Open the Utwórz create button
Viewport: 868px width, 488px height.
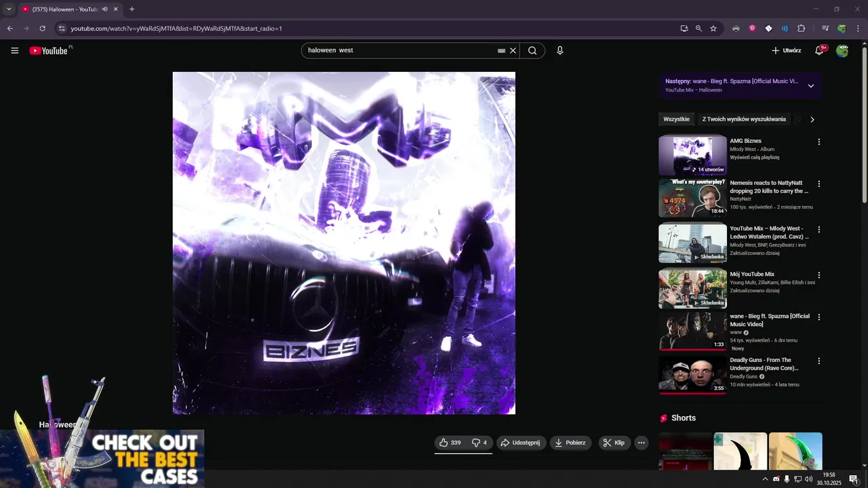(786, 51)
